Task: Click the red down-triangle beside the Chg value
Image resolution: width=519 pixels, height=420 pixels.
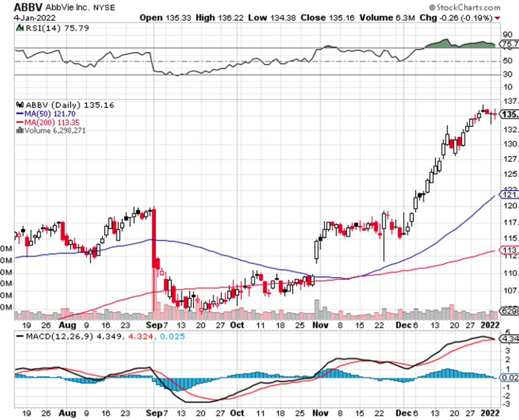Action: click(497, 18)
